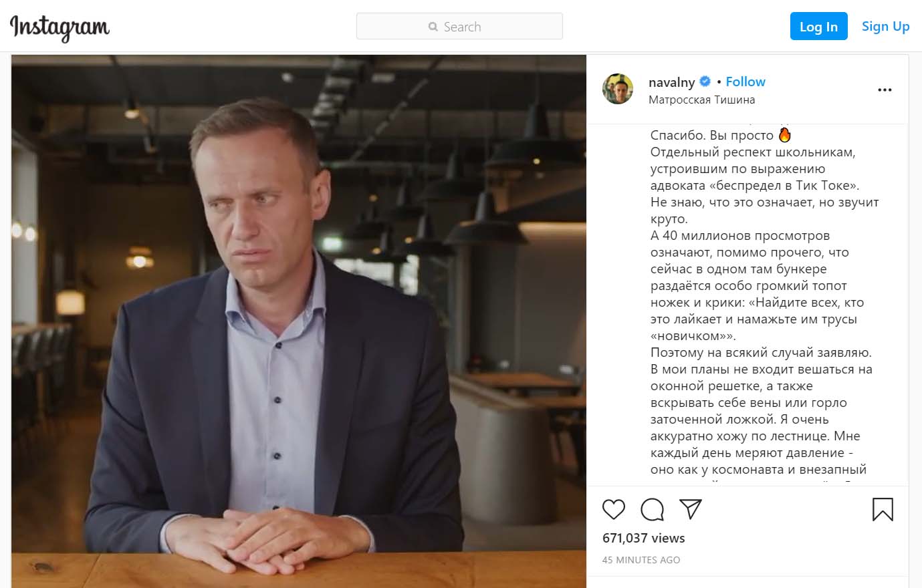
Task: Open the navalny username link
Action: (x=671, y=82)
